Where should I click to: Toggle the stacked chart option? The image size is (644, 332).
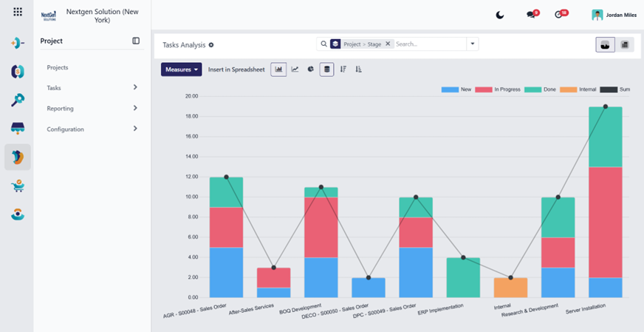(x=327, y=70)
